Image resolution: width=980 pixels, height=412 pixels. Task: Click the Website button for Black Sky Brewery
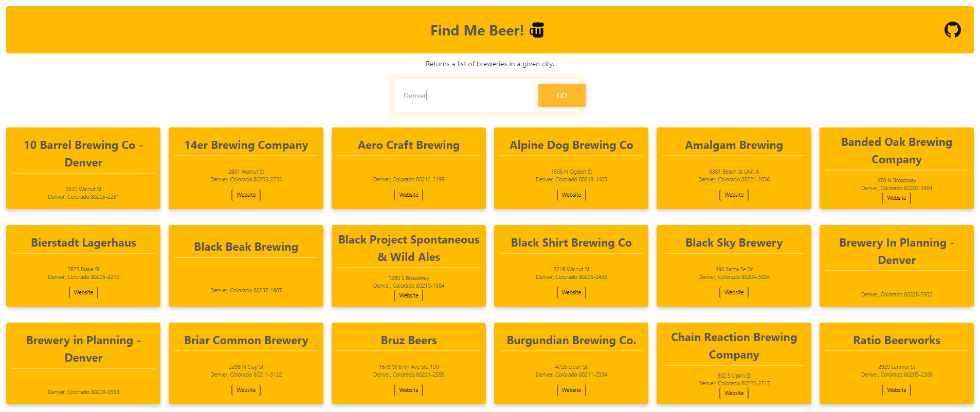[x=733, y=292]
